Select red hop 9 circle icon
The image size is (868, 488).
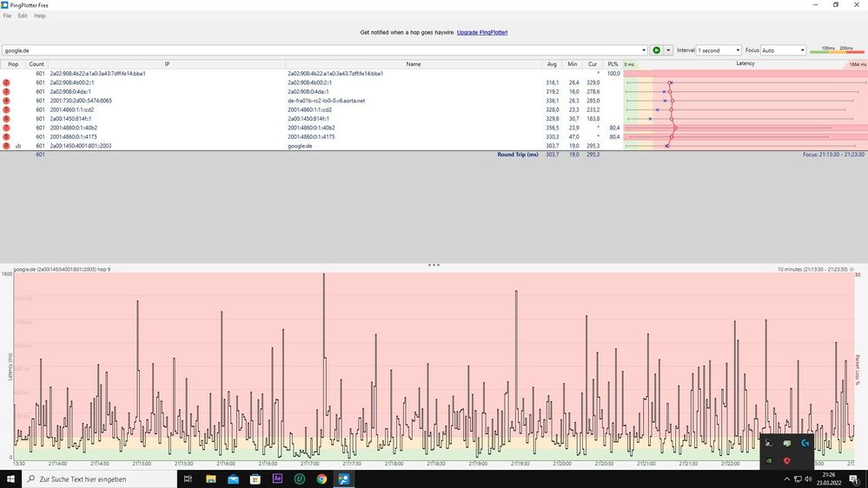[6, 146]
